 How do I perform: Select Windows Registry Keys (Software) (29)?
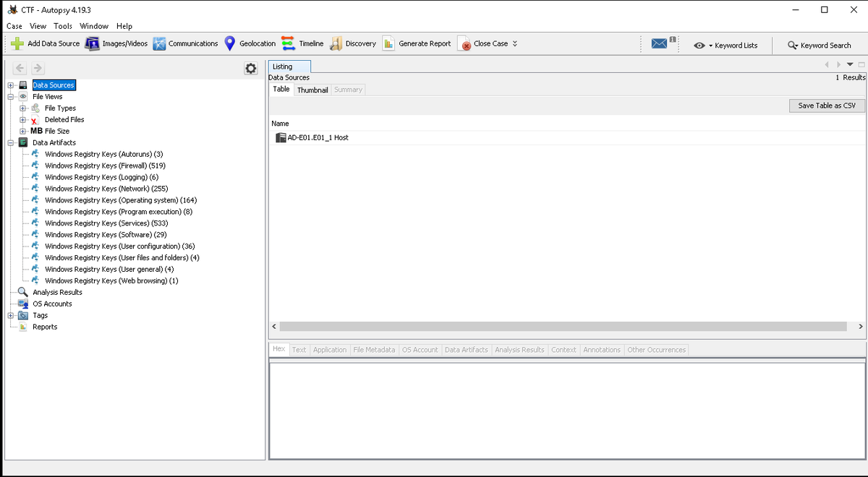[106, 235]
